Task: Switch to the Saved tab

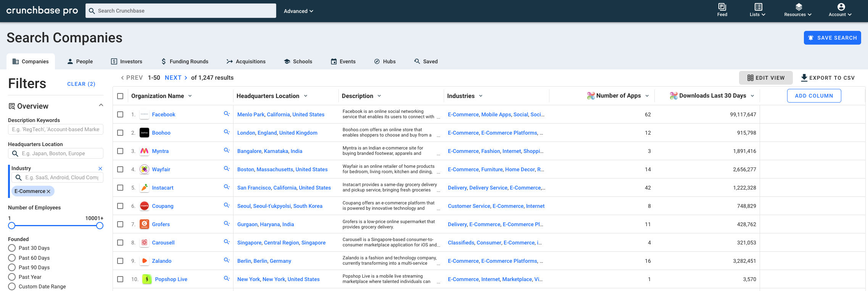Action: pyautogui.click(x=426, y=61)
